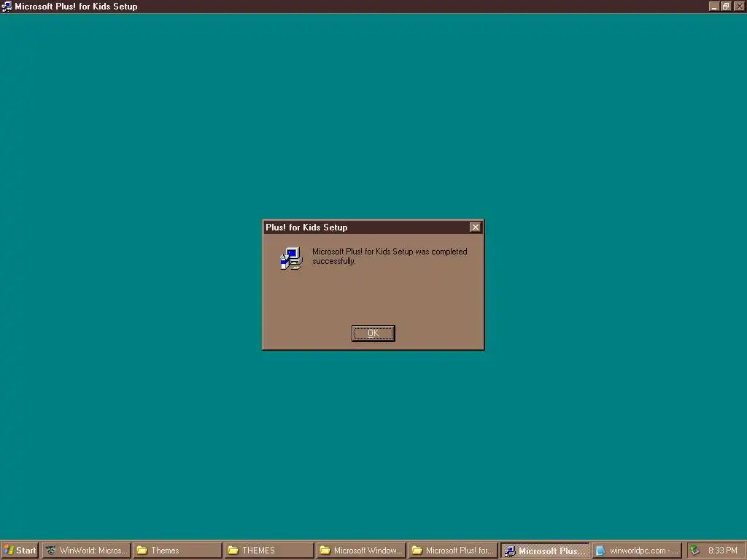The image size is (747, 560).
Task: Click the Microsoft Plus! for Kids Setup title text
Action: point(76,6)
